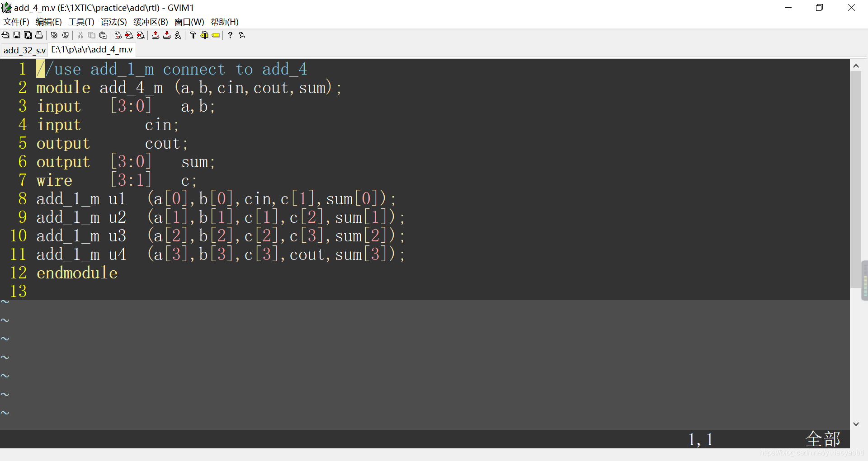Image resolution: width=868 pixels, height=461 pixels.
Task: Undo the last change with the undo icon
Action: tap(54, 35)
